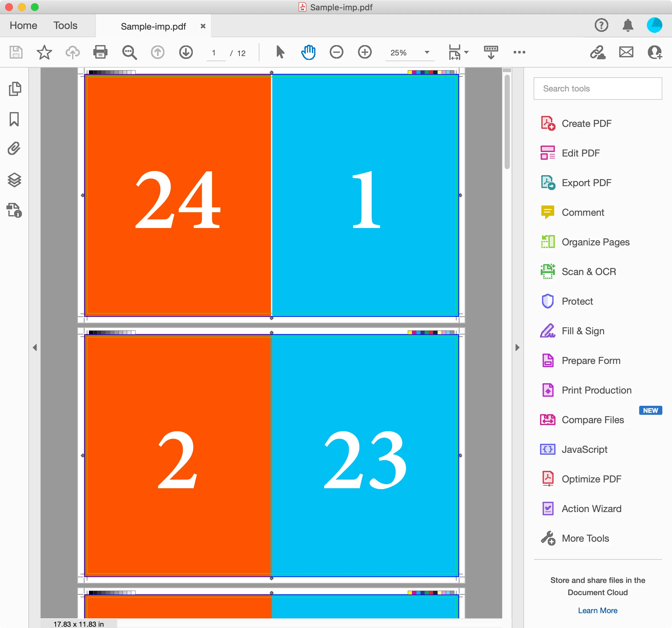This screenshot has height=628, width=672.
Task: Open the Page Thumbnails panel
Action: coord(14,89)
